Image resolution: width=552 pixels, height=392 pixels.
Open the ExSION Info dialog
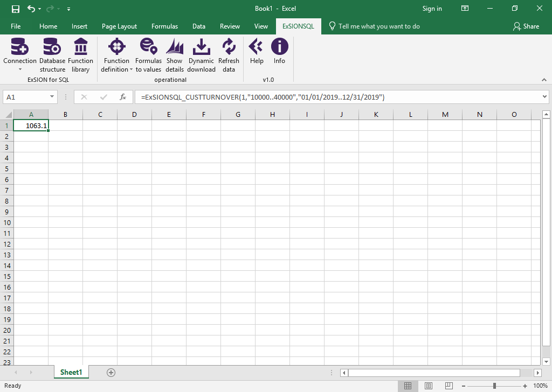pyautogui.click(x=280, y=47)
